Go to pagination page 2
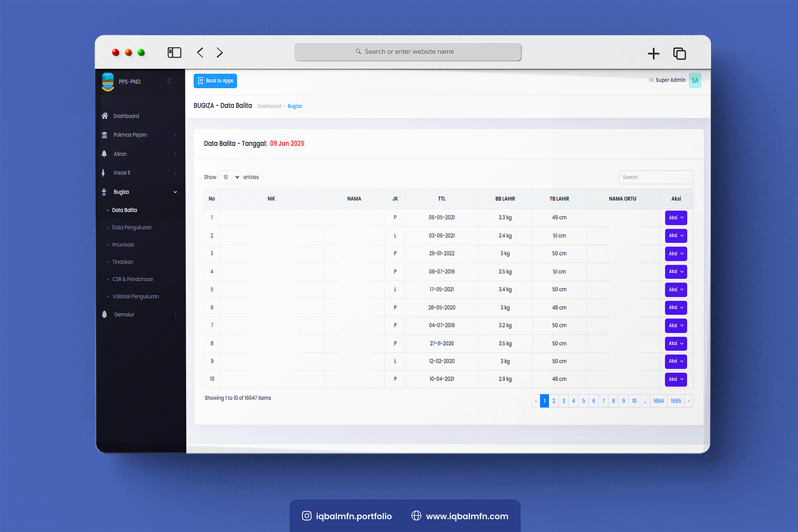The image size is (798, 532). click(x=554, y=401)
